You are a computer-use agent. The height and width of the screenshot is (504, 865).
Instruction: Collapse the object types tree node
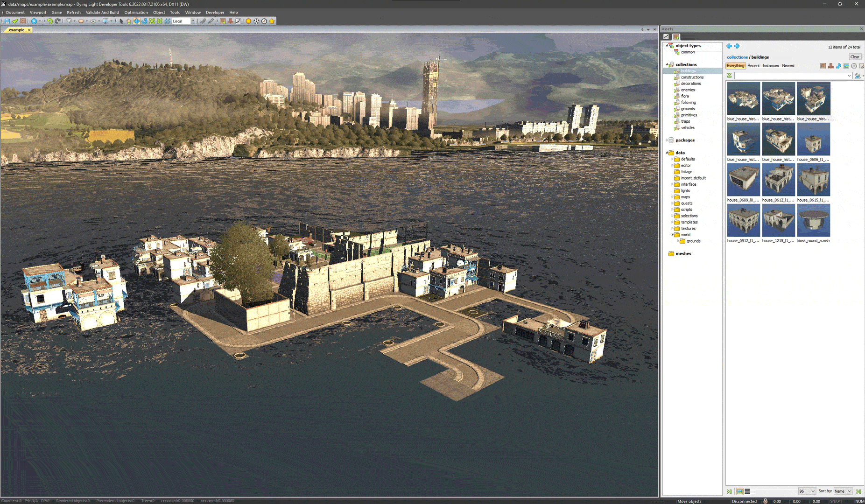click(x=667, y=46)
